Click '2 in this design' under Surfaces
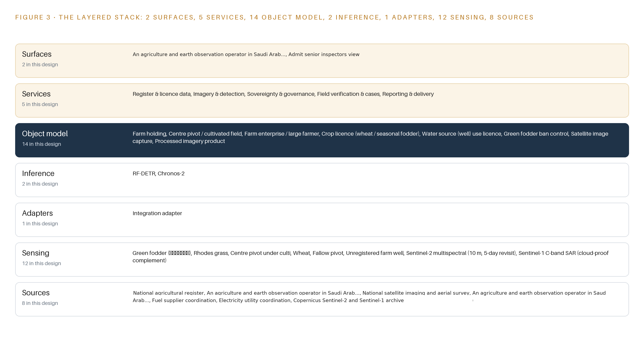Image resolution: width=644 pixels, height=339 pixels. pos(40,65)
